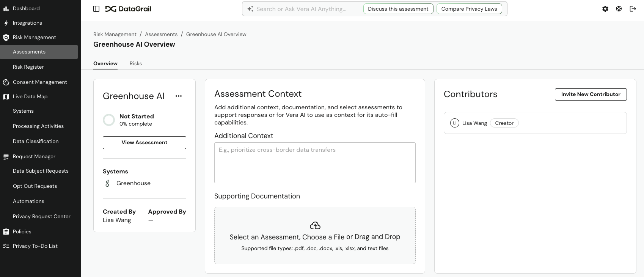Click the cloud upload icon

click(315, 226)
